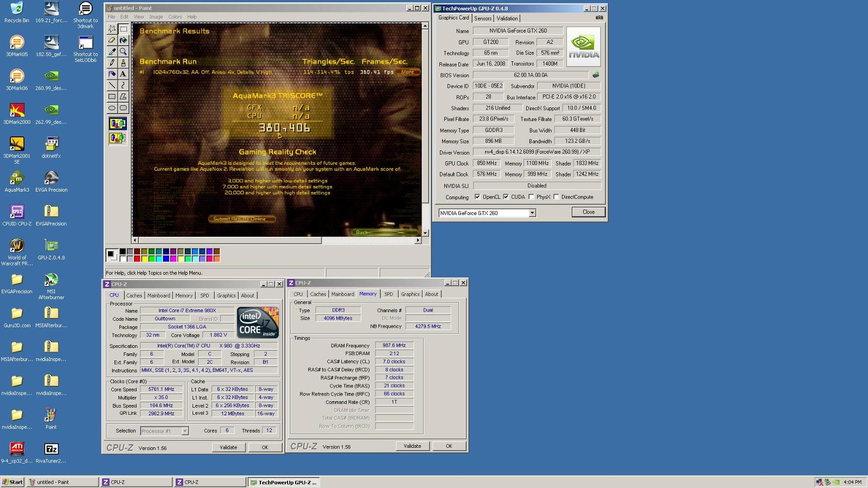Open the Graphics tab in right CPU-Z window

click(410, 294)
